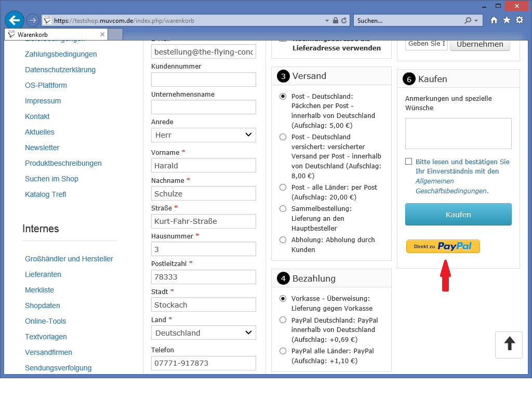Select insured Post Deutschland versichert shipping

pos(283,137)
